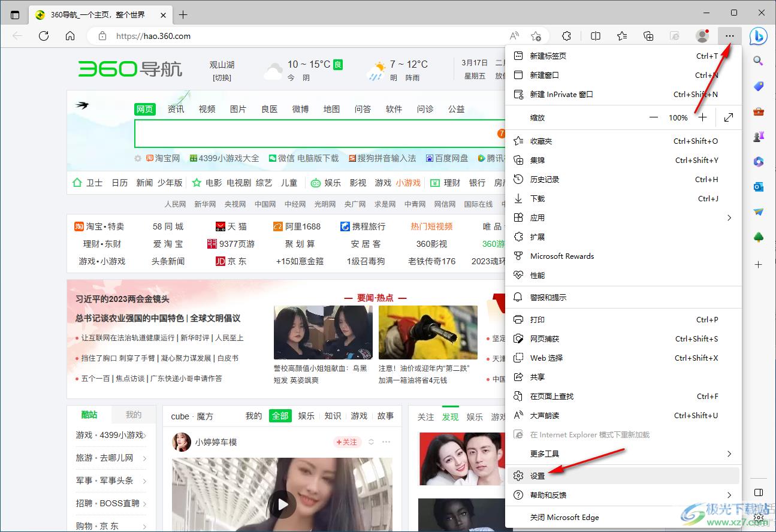Open 历史记录 from the menu

623,179
